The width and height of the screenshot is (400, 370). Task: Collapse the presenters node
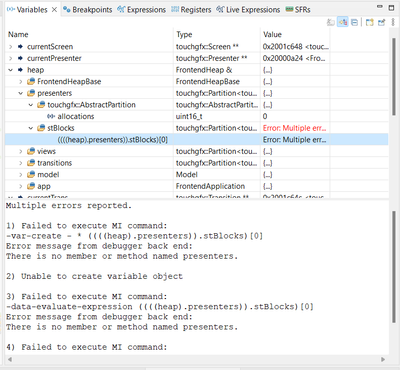pos(21,93)
